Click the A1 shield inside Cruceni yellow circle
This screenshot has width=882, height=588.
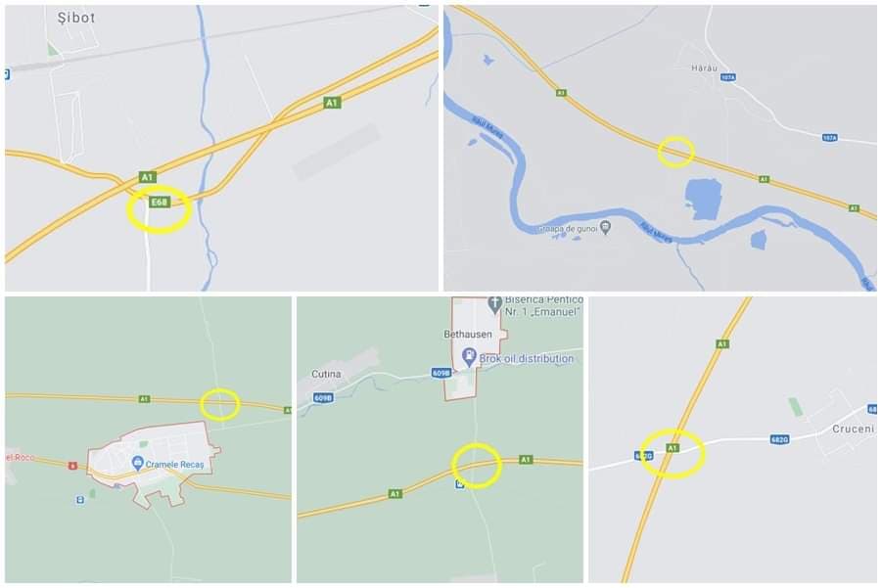pos(672,448)
